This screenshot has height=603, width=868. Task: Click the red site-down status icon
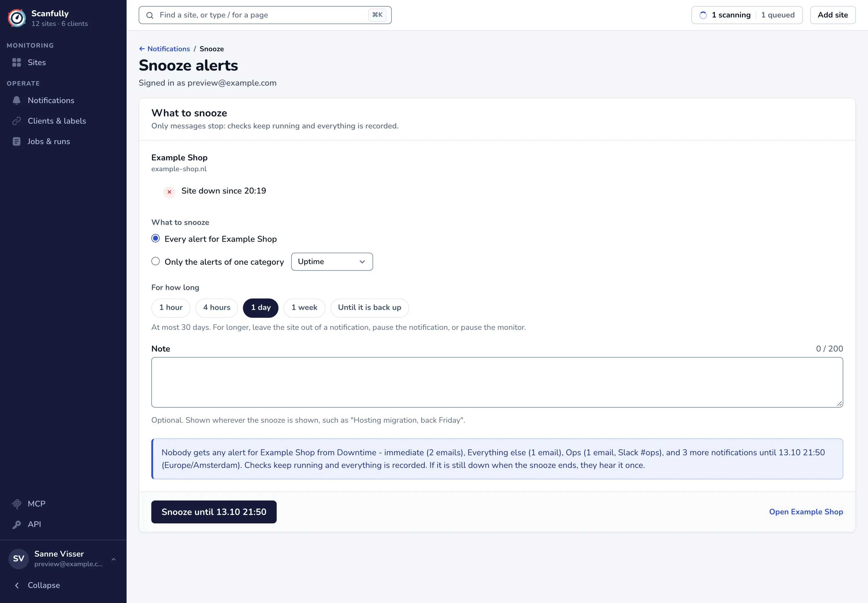pos(169,192)
